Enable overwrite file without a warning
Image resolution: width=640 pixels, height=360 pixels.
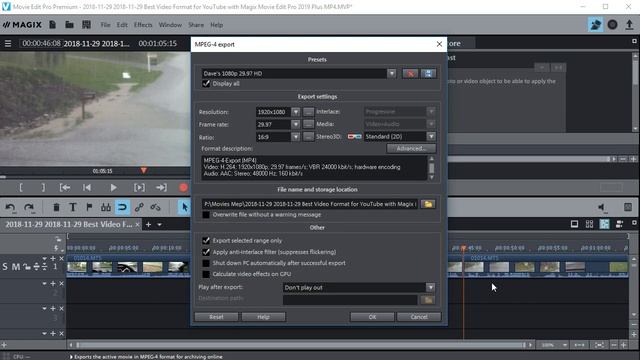click(206, 215)
